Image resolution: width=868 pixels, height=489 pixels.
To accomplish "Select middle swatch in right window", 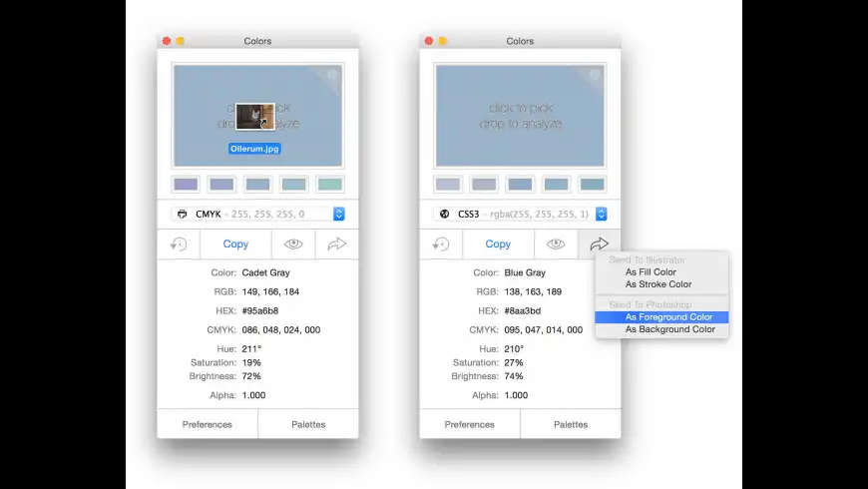I will [521, 184].
